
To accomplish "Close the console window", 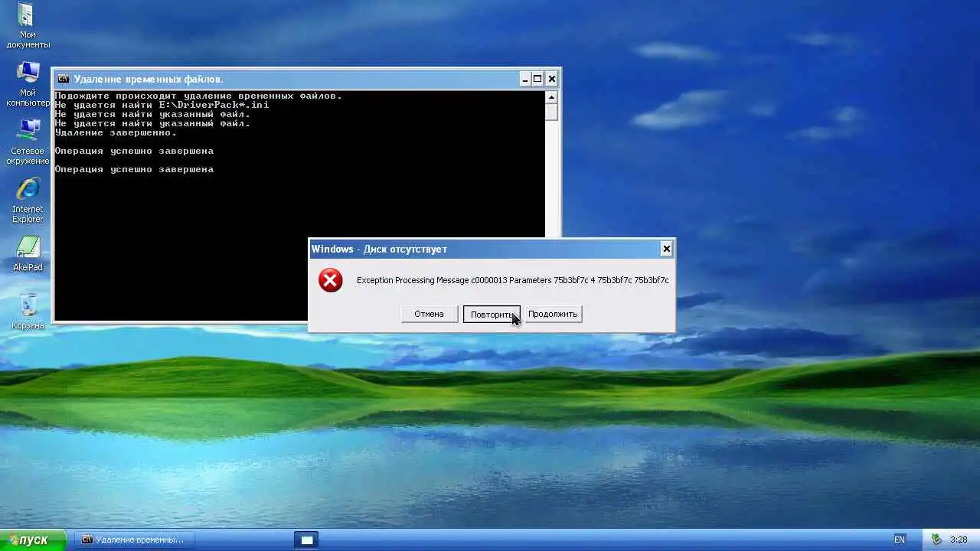I will [x=552, y=79].
